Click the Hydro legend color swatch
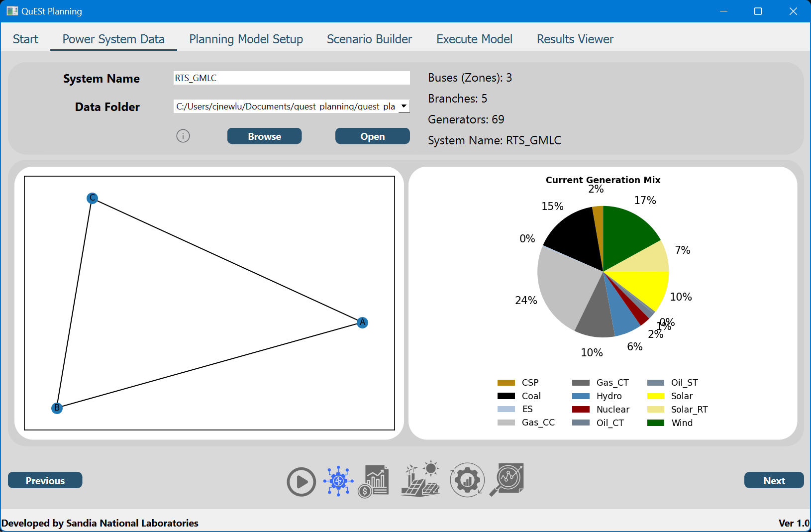Screen dimensions: 811x532 click(x=581, y=396)
